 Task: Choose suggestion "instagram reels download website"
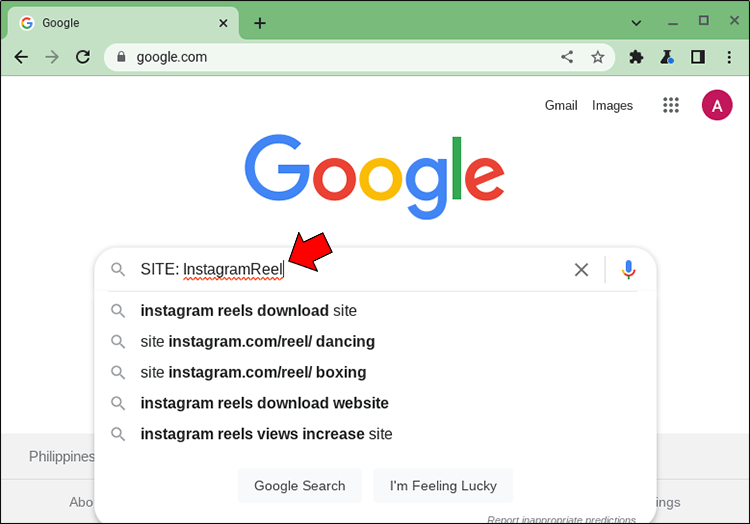point(264,403)
